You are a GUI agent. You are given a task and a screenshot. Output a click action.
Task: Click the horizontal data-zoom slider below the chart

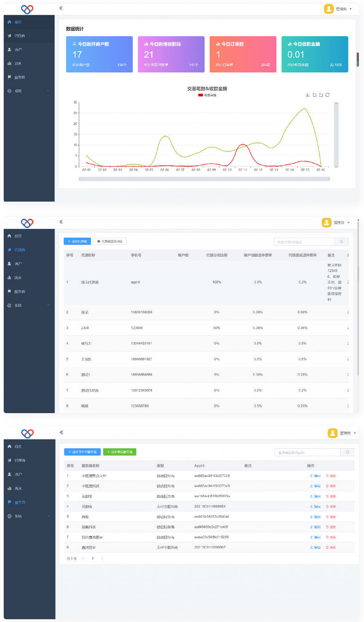pos(204,179)
